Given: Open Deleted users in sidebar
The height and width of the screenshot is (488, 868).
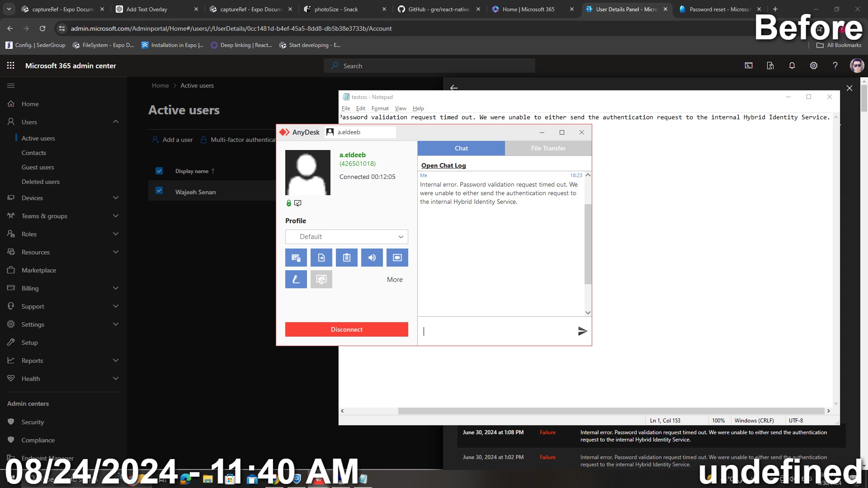Looking at the screenshot, I should [x=41, y=182].
